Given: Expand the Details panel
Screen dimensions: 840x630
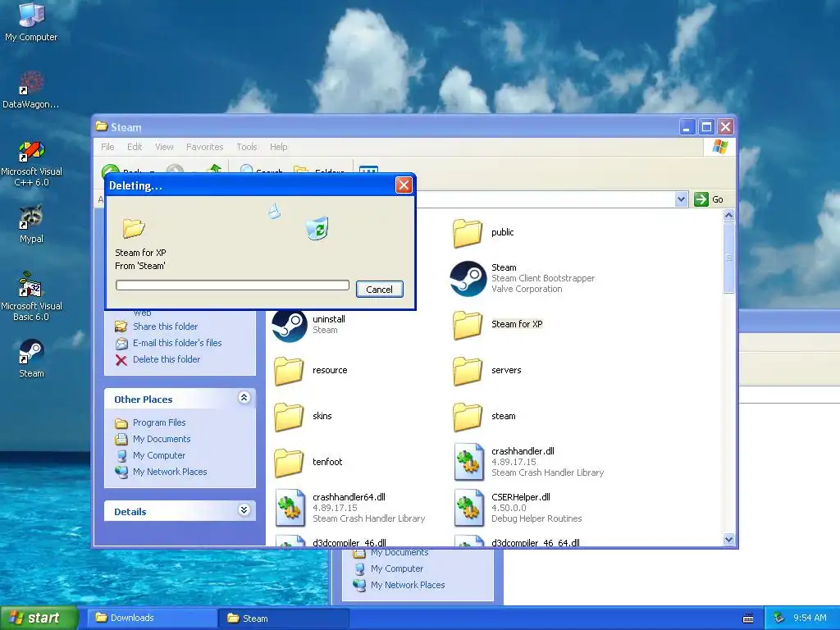Looking at the screenshot, I should 244,510.
